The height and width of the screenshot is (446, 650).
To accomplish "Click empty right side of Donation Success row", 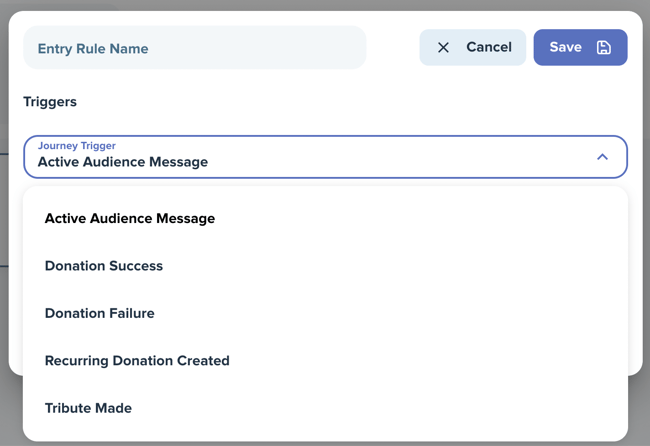I will click(394, 266).
